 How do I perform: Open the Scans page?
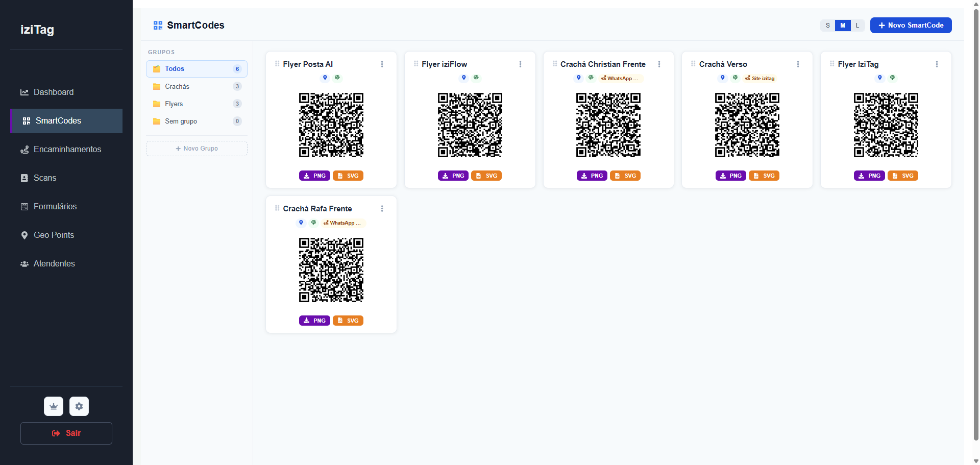pyautogui.click(x=66, y=178)
